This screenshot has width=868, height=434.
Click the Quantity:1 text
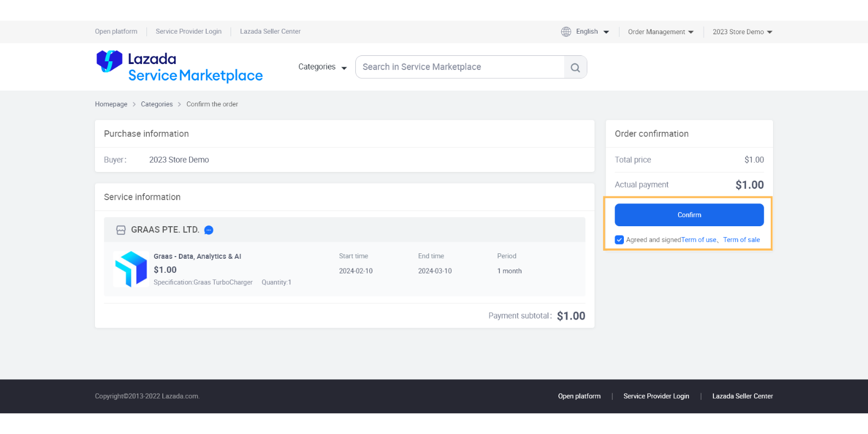pyautogui.click(x=277, y=283)
